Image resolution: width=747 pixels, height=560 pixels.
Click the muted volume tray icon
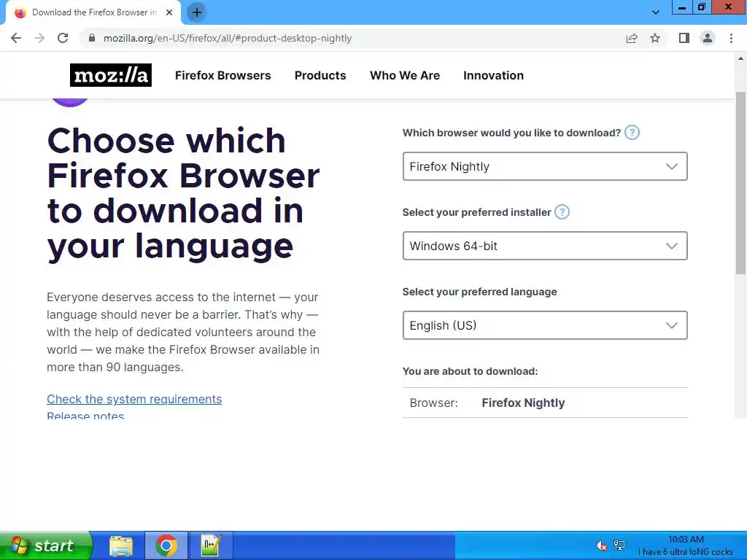click(601, 545)
